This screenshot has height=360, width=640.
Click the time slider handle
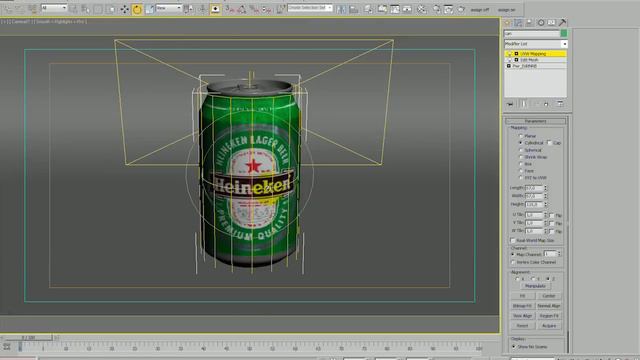point(28,338)
